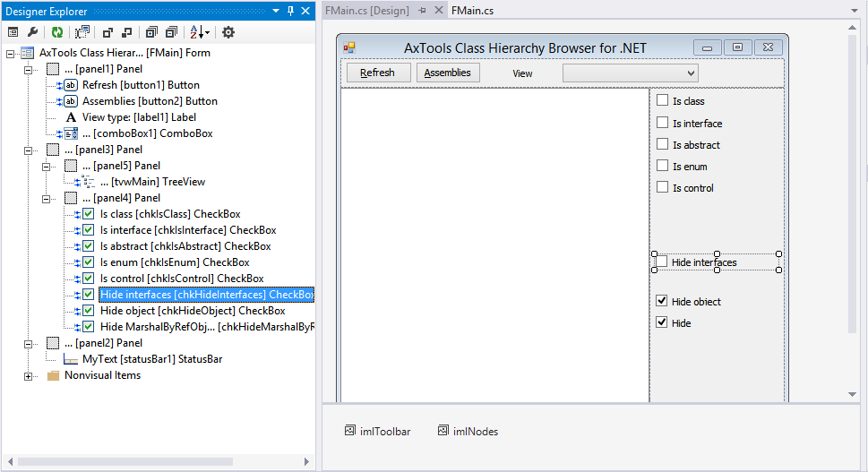Image resolution: width=868 pixels, height=472 pixels.
Task: Close the Designer Explorer panel
Action: [x=305, y=11]
